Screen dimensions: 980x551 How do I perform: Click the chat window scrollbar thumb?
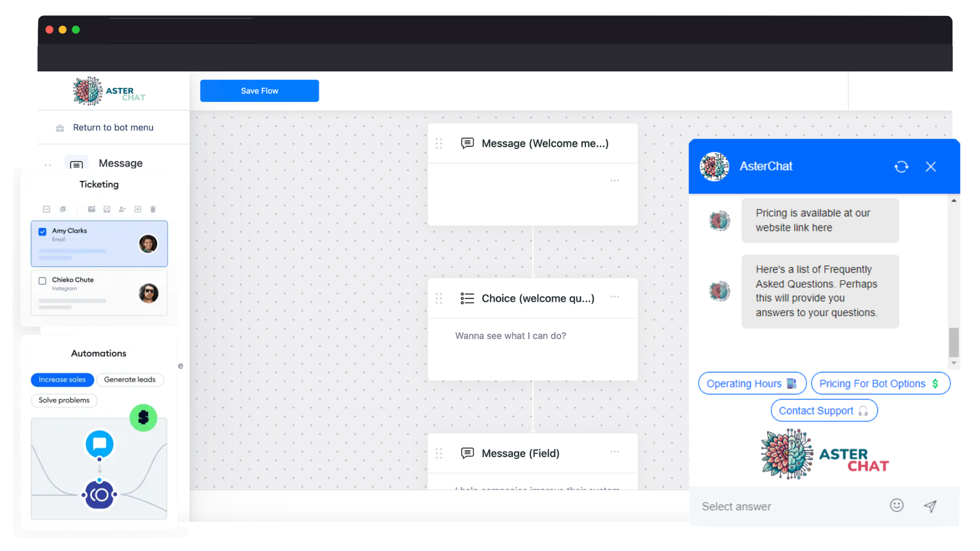tap(953, 342)
